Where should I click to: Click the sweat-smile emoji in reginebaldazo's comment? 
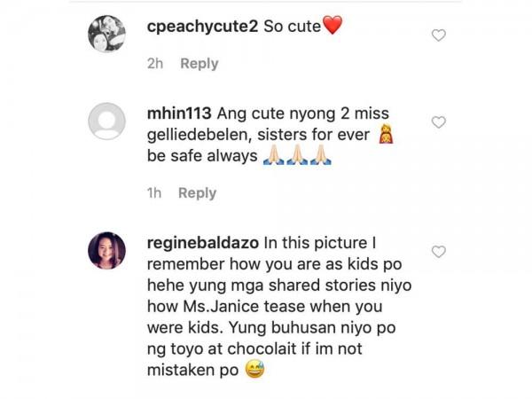[x=254, y=371]
